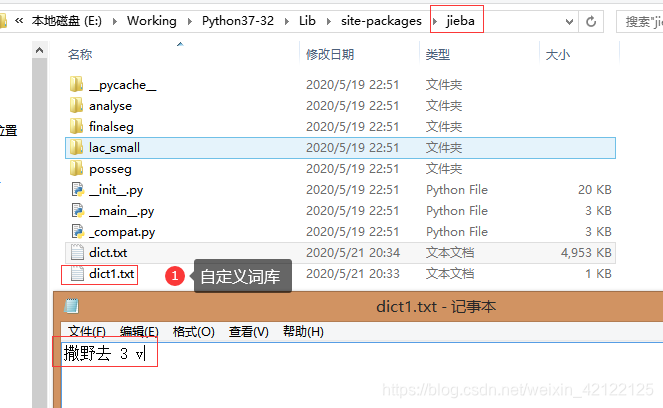Select the finalseg folder icon
Screen dimensions: 663x408
tap(77, 126)
